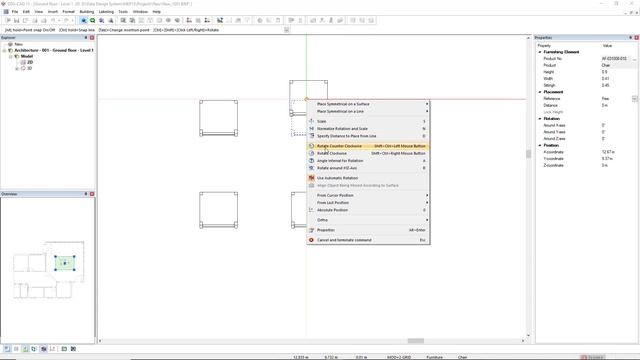Select Scale from the context menu
640x360 pixels.
click(x=368, y=121)
